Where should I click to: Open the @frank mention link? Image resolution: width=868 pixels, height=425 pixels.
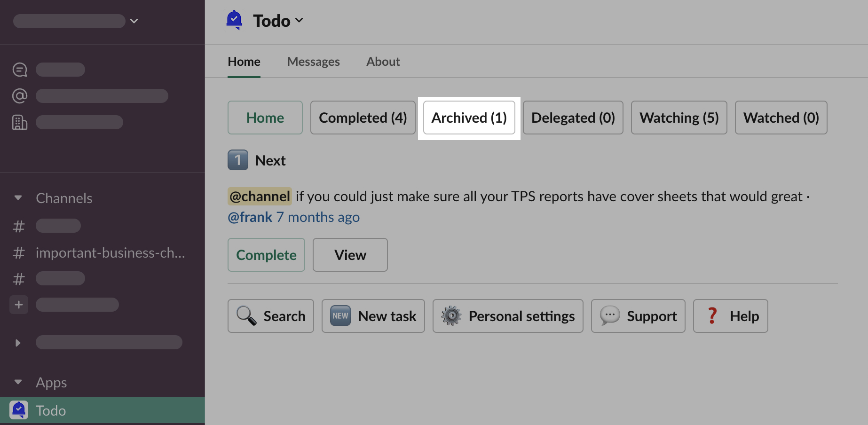coord(250,217)
